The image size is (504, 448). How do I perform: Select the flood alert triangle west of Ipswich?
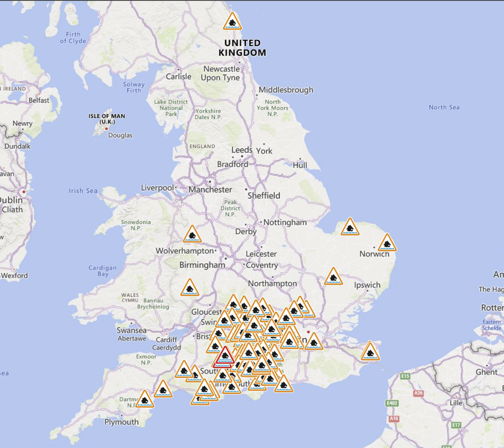(x=334, y=277)
